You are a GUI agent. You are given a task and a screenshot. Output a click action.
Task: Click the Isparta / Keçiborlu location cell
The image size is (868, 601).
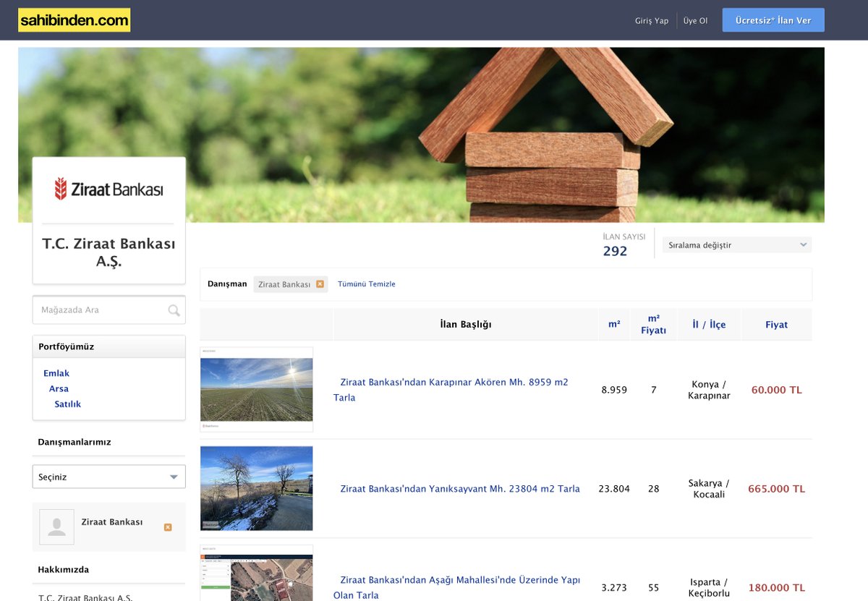tap(709, 588)
